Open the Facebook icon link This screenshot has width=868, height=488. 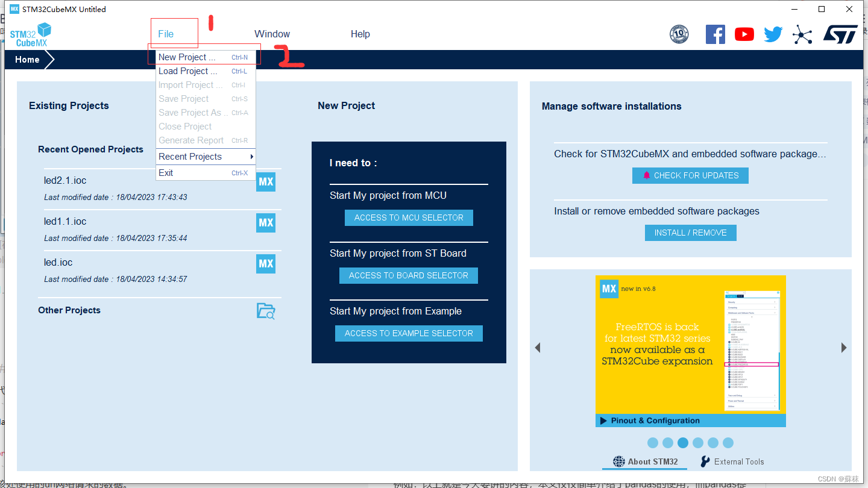point(715,34)
